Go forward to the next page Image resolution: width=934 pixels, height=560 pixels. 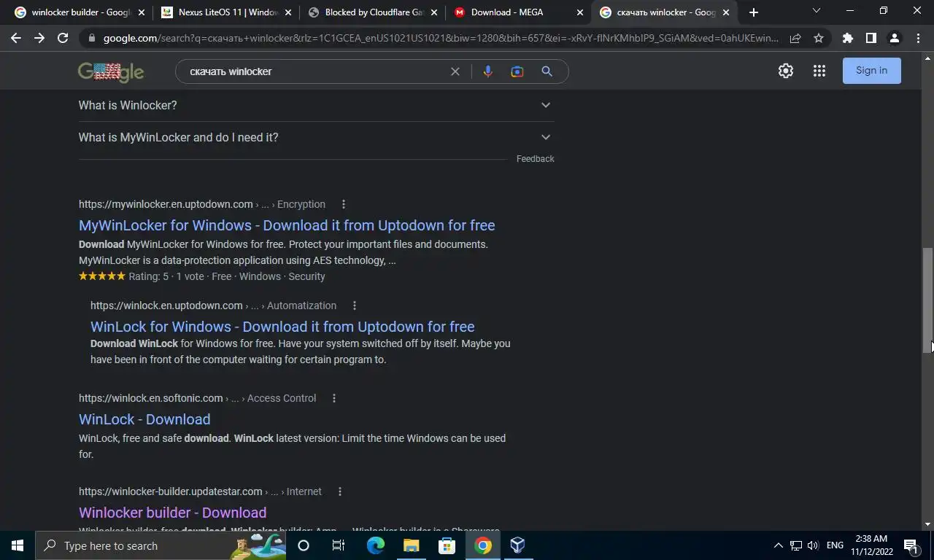(x=39, y=38)
